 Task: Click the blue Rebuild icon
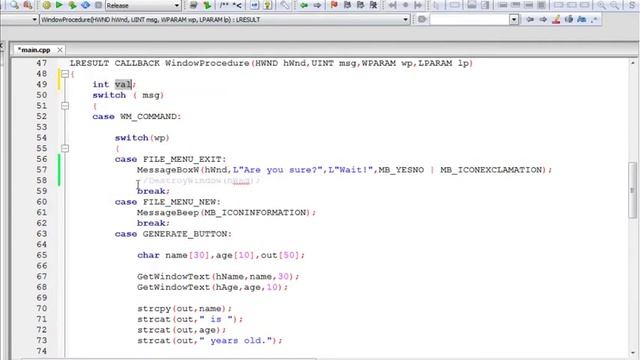(x=85, y=5)
